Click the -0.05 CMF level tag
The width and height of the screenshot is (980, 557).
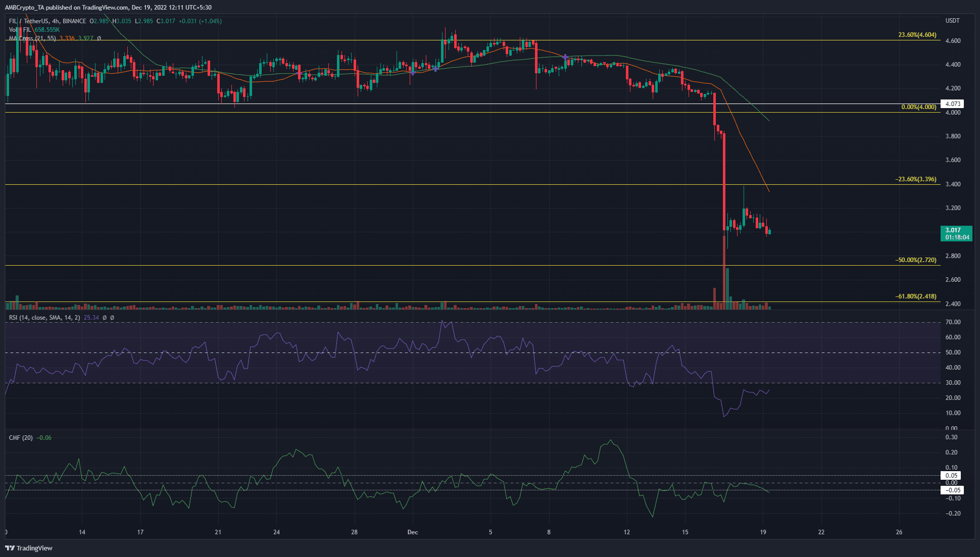click(x=953, y=490)
